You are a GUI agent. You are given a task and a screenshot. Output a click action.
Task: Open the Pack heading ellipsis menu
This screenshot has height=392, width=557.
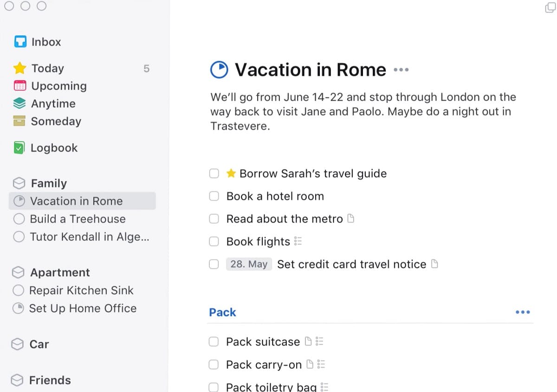click(523, 312)
